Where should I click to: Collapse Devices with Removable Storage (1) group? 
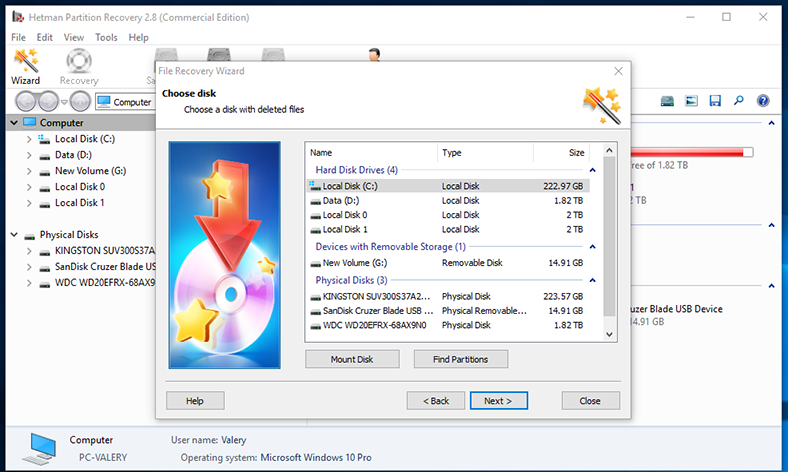point(593,247)
